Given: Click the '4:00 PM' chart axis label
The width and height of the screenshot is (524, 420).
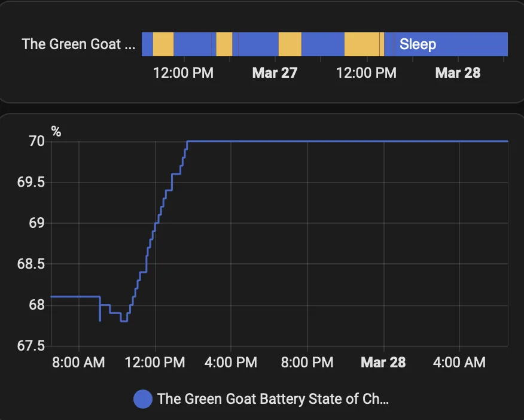Looking at the screenshot, I should pyautogui.click(x=231, y=363).
